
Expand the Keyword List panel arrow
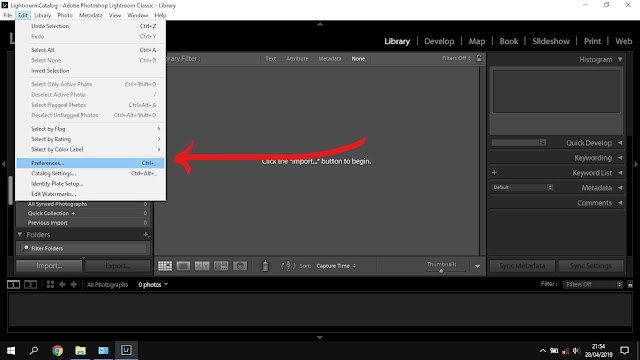[x=620, y=173]
